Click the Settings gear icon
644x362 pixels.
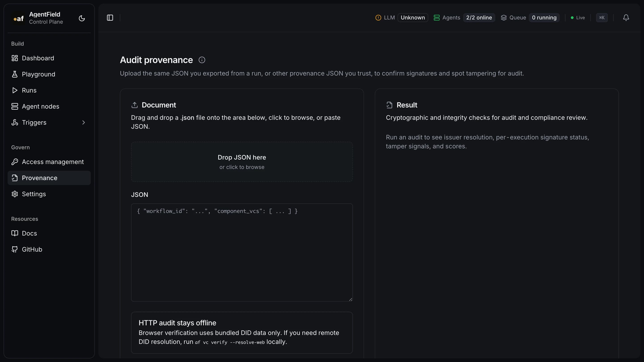pos(15,194)
